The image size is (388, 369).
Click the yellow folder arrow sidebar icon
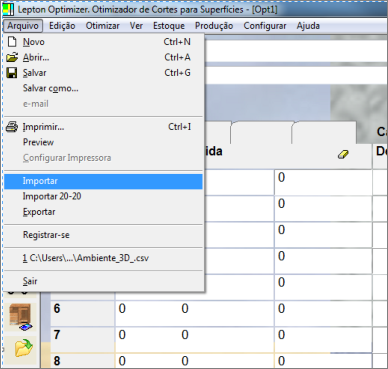click(x=24, y=348)
